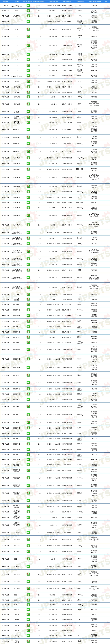Click the fuel icon in the VEL SATIS 120kW row
The image size is (110, 644).
28,635
